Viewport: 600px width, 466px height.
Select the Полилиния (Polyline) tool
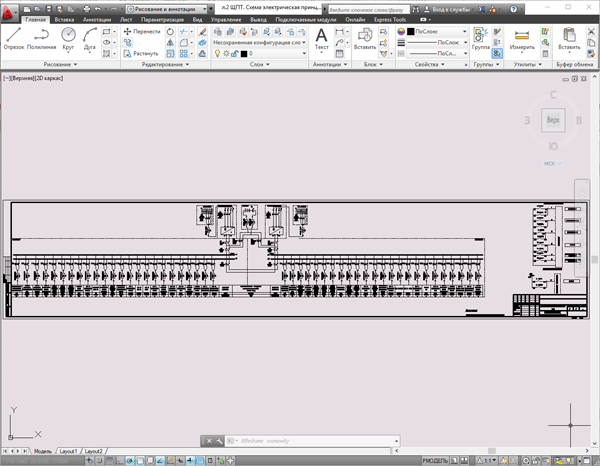(x=42, y=38)
